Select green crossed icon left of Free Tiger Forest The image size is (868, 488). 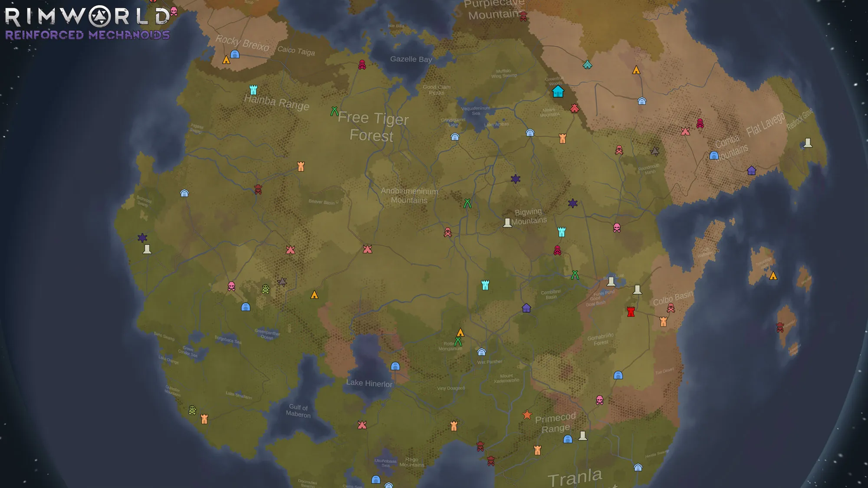[x=334, y=111]
